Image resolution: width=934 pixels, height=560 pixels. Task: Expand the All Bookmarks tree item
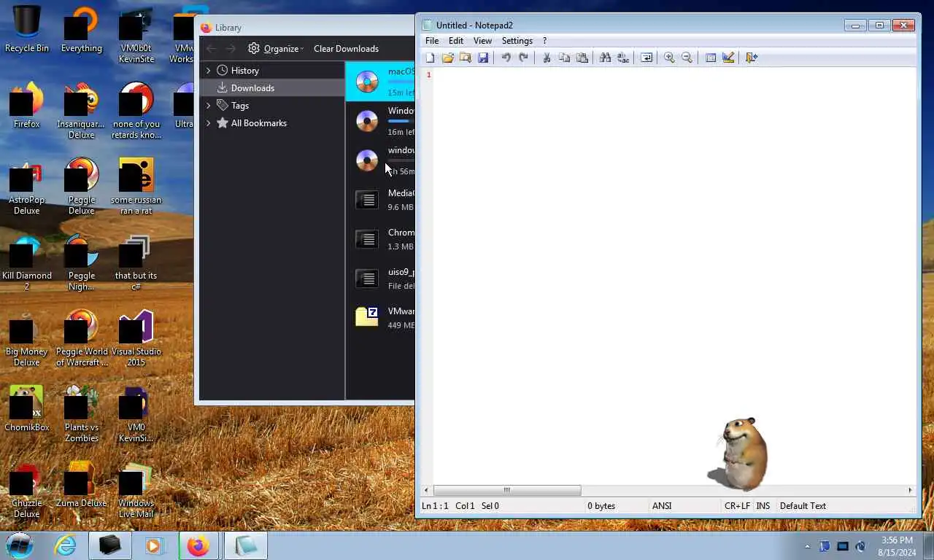[x=208, y=123]
